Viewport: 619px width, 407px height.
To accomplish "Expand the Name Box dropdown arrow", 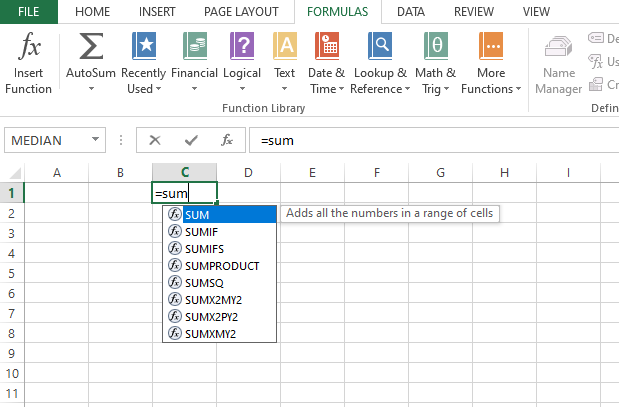I will click(x=96, y=141).
